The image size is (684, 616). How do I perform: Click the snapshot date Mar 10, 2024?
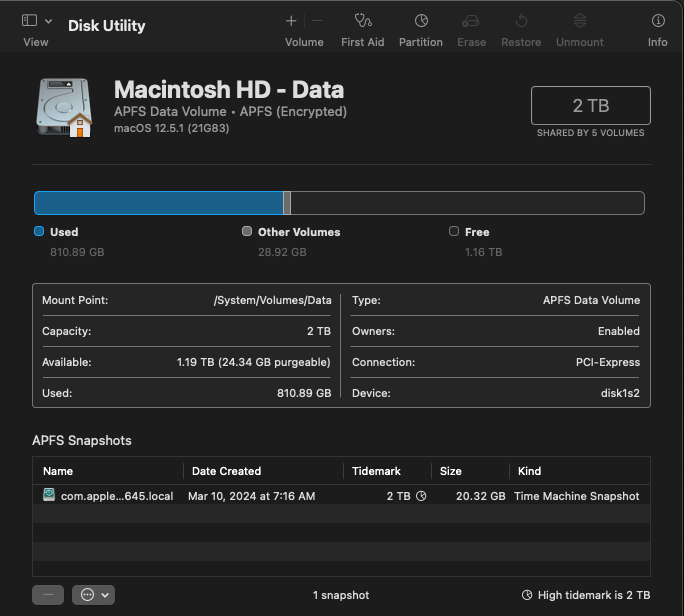(251, 496)
